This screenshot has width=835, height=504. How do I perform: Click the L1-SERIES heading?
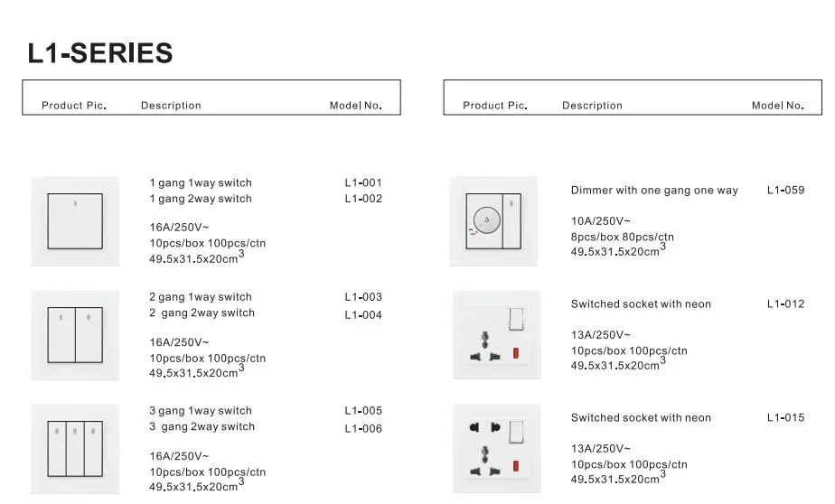100,53
